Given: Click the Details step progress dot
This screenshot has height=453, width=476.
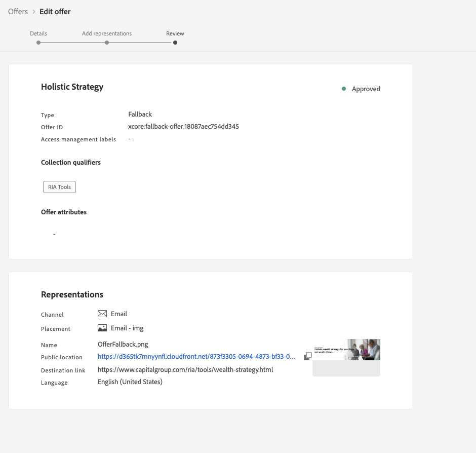Looking at the screenshot, I should click(x=38, y=43).
